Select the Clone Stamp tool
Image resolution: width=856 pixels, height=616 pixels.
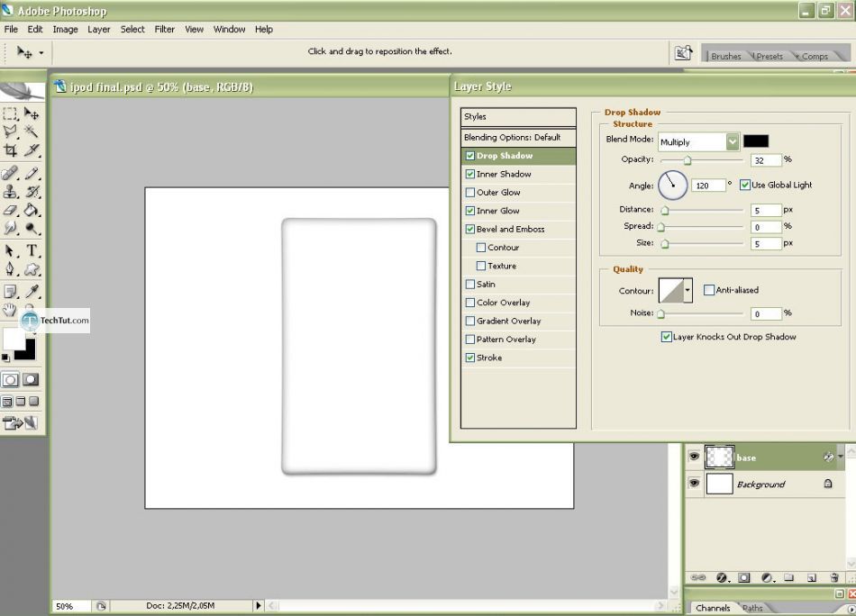10,192
